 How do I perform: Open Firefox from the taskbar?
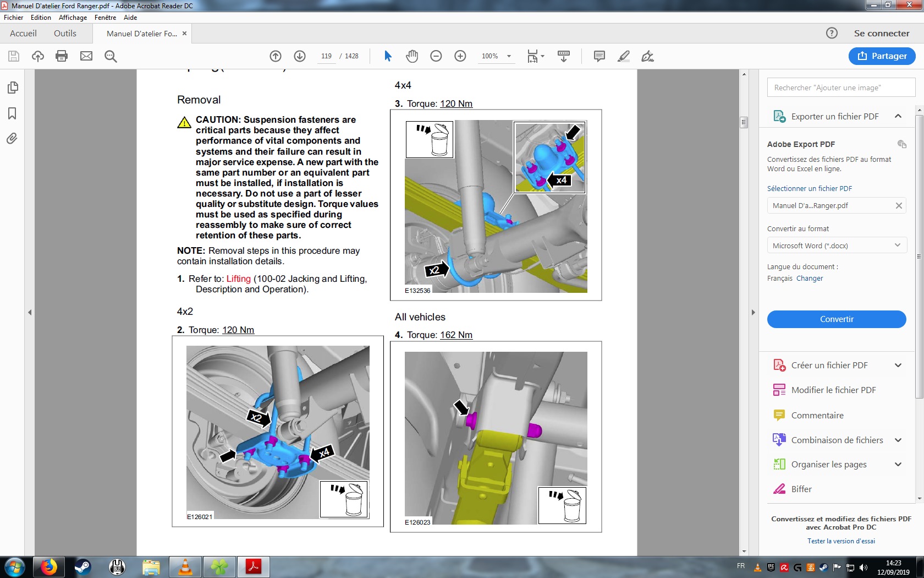[x=49, y=567]
